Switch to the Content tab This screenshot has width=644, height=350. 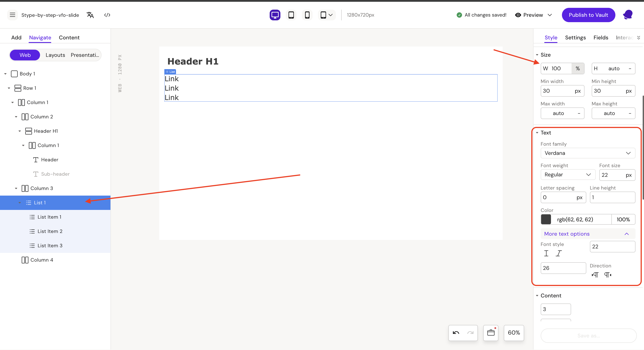(x=69, y=38)
